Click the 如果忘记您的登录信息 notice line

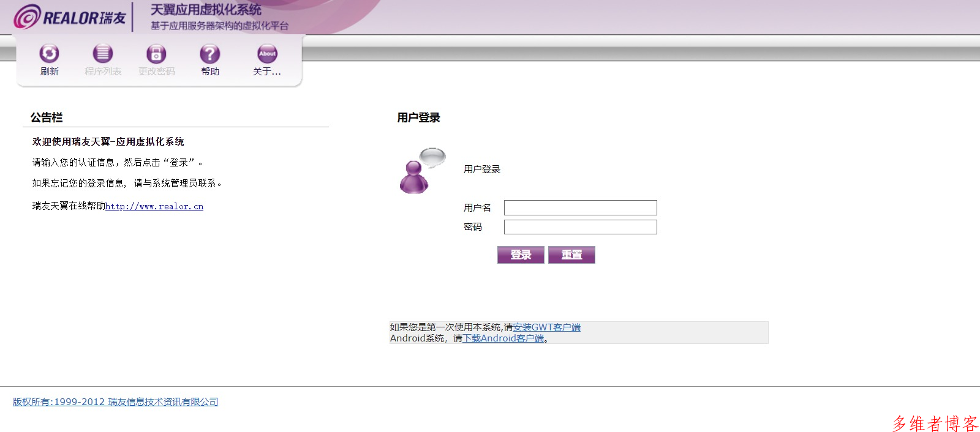[127, 183]
